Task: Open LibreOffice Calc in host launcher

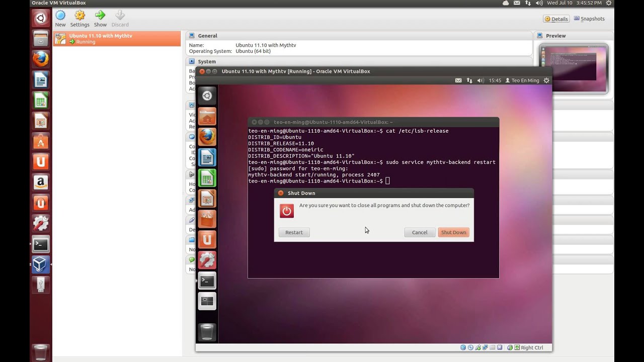Action: (x=41, y=100)
